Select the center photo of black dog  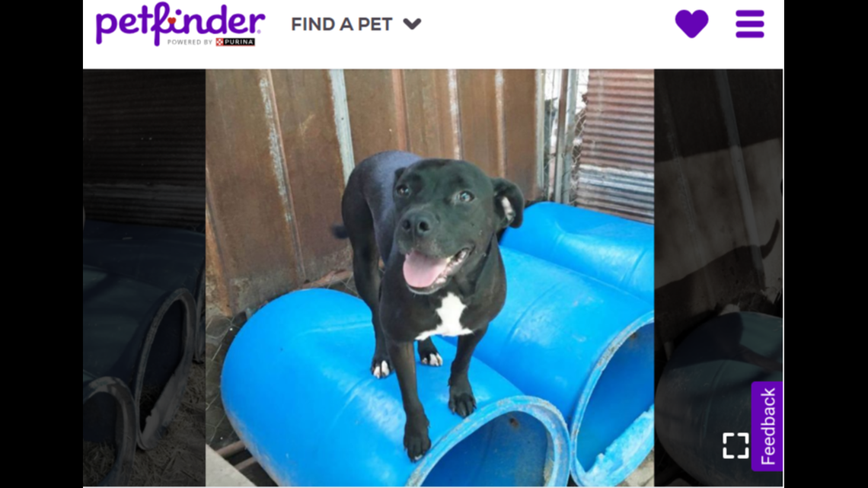click(429, 277)
